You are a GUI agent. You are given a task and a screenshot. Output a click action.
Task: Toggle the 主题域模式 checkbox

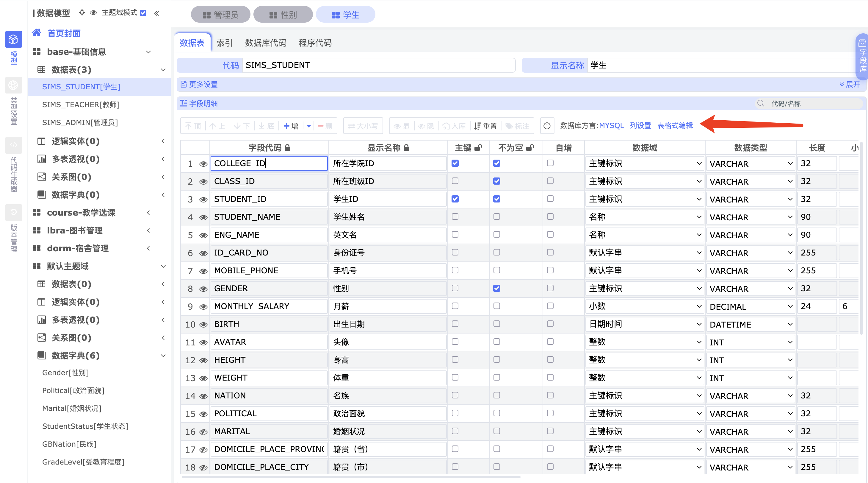tap(144, 13)
